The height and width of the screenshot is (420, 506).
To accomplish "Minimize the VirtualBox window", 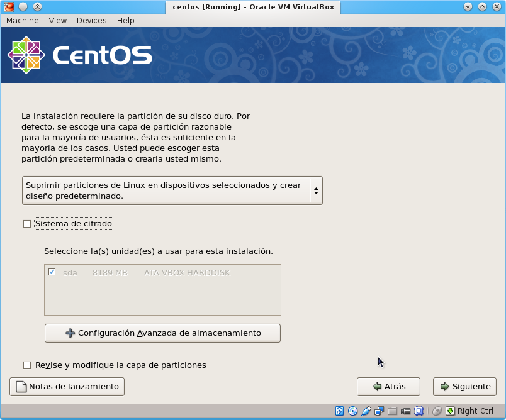I will click(468, 6).
